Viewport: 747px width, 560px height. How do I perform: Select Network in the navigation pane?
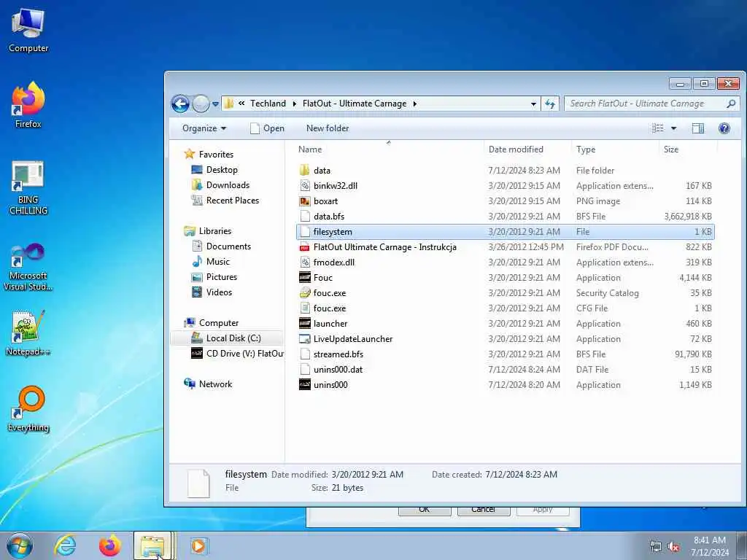(x=215, y=384)
